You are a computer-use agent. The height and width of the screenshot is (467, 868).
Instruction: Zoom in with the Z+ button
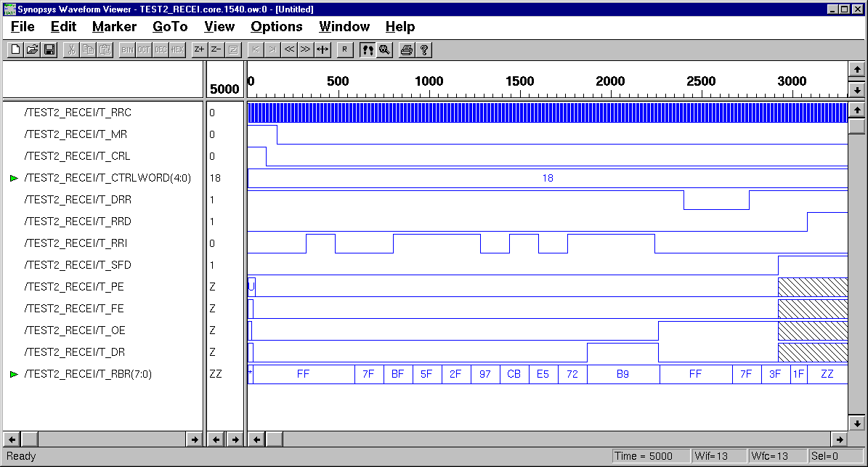tap(199, 50)
